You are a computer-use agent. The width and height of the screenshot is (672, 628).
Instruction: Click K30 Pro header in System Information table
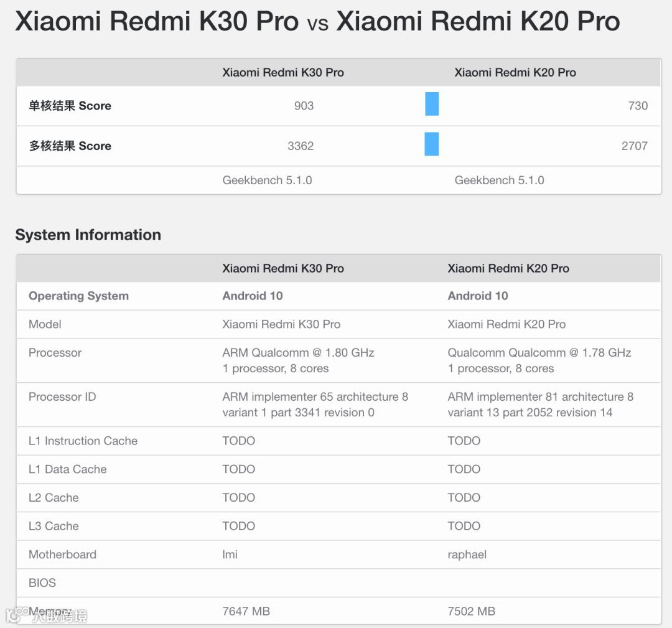point(283,268)
